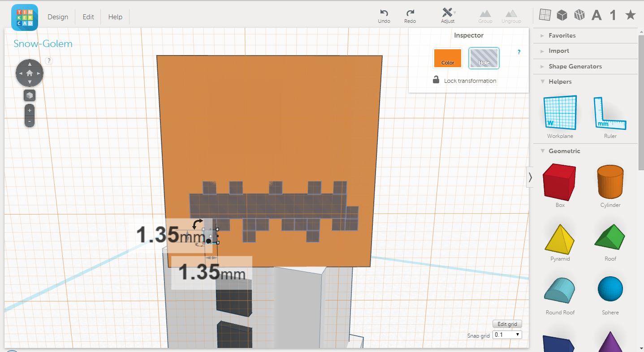Select the workplane grid icon in top toolbar
Viewport: 644px width, 352px height.
click(x=545, y=15)
